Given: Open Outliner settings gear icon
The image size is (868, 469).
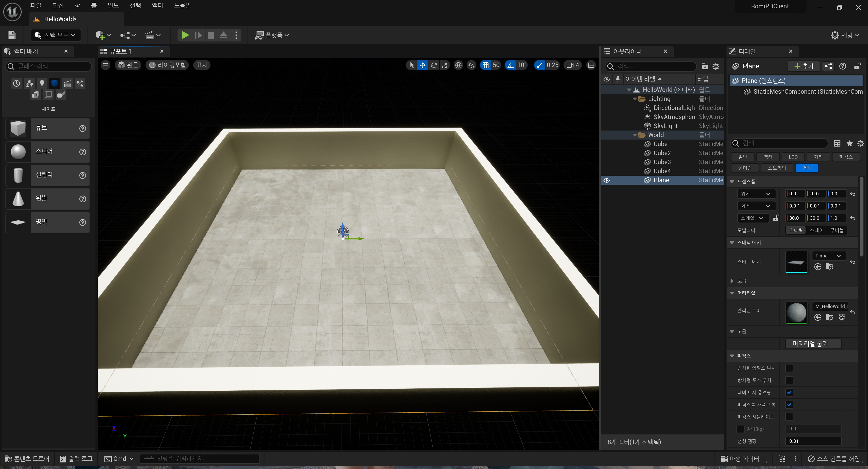Looking at the screenshot, I should coord(716,66).
